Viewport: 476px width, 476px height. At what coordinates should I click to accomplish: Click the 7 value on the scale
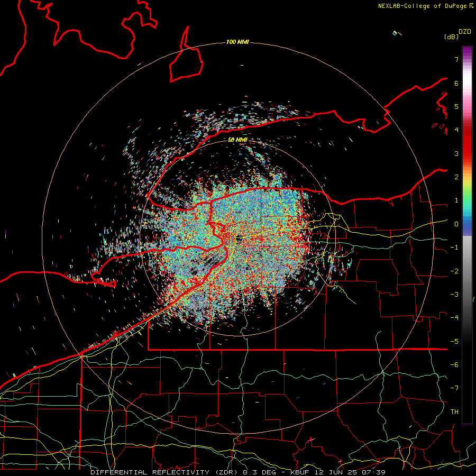tap(456, 59)
